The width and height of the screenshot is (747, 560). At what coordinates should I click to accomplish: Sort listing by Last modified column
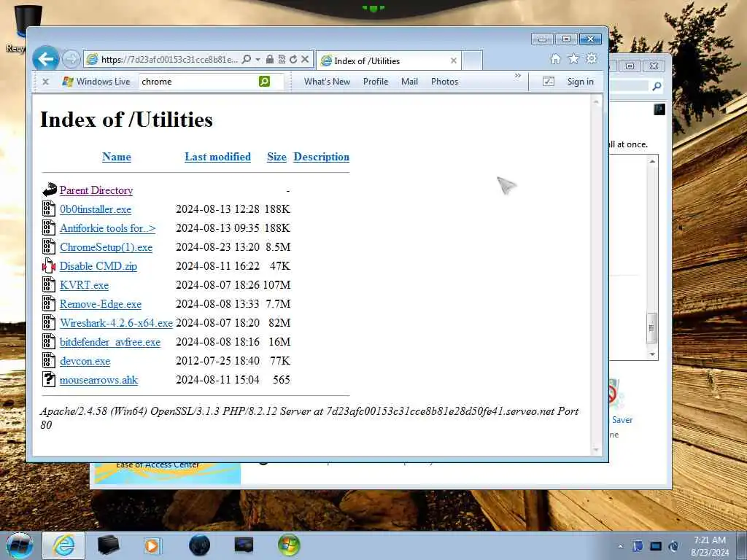click(217, 157)
